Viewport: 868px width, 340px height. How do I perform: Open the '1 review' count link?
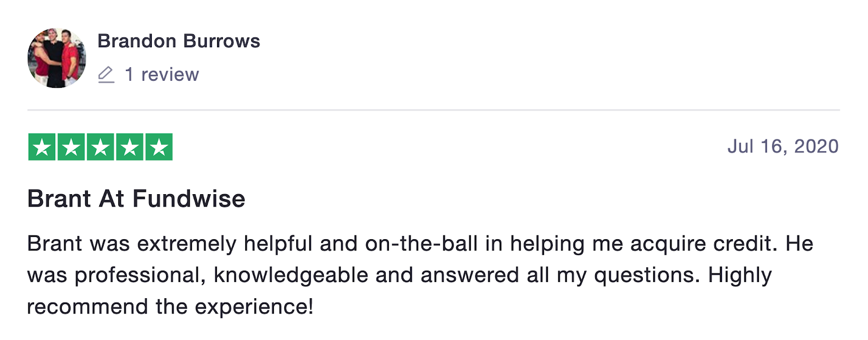coord(162,75)
